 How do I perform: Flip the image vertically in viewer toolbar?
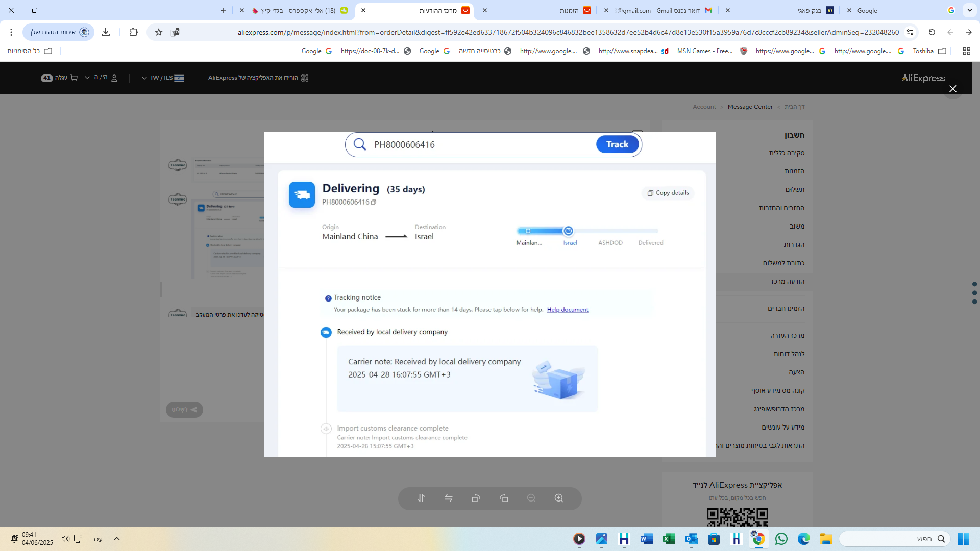(421, 498)
